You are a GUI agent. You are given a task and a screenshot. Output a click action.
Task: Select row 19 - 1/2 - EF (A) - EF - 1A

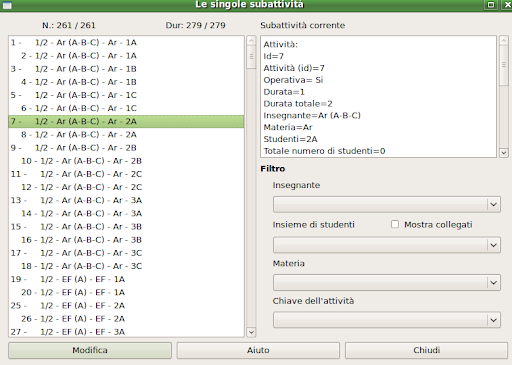click(126, 279)
